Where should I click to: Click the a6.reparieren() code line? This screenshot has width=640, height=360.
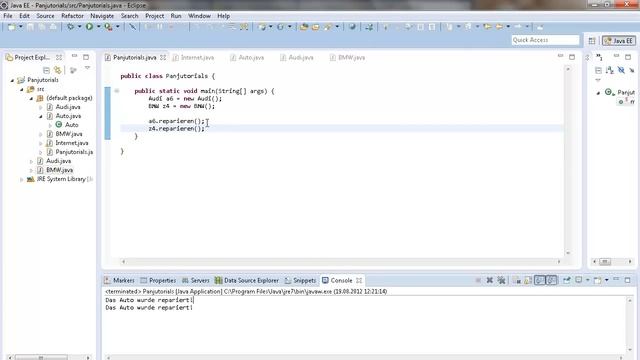176,121
